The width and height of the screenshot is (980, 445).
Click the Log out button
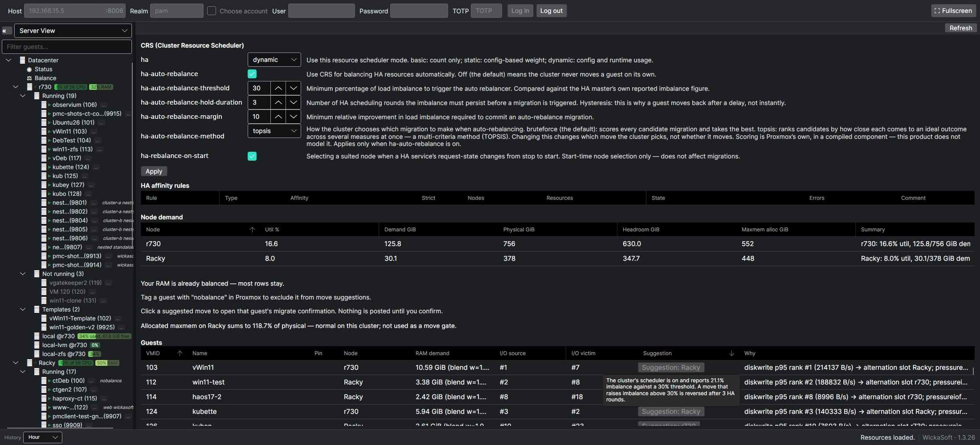[x=551, y=11]
